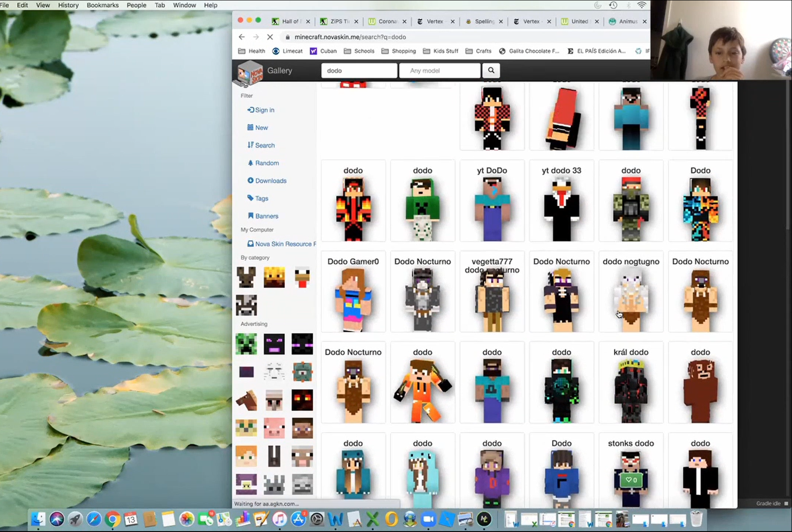Open Microsoft Word from the dock
792x532 pixels.
[x=335, y=519]
